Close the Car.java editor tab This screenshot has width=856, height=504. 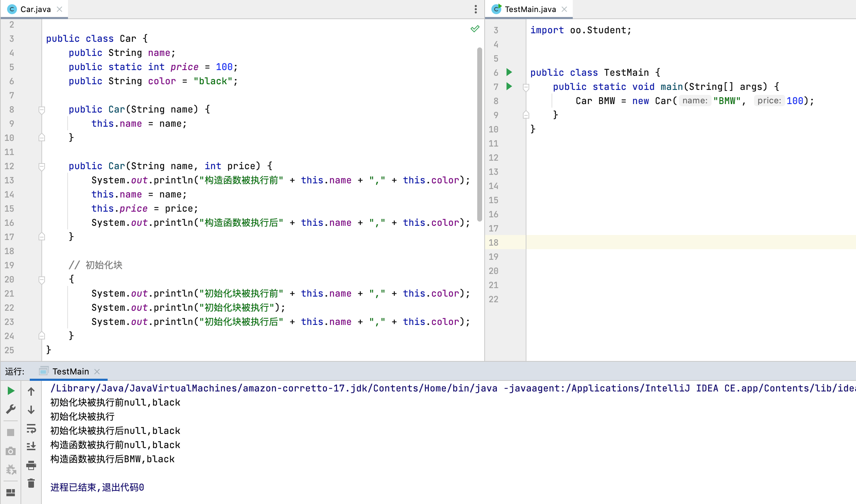pyautogui.click(x=59, y=9)
